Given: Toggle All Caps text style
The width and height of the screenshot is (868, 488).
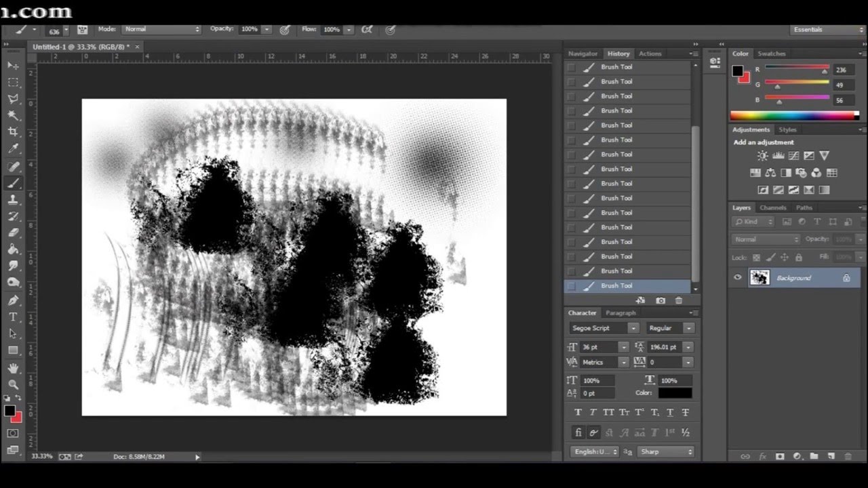Looking at the screenshot, I should pos(608,412).
